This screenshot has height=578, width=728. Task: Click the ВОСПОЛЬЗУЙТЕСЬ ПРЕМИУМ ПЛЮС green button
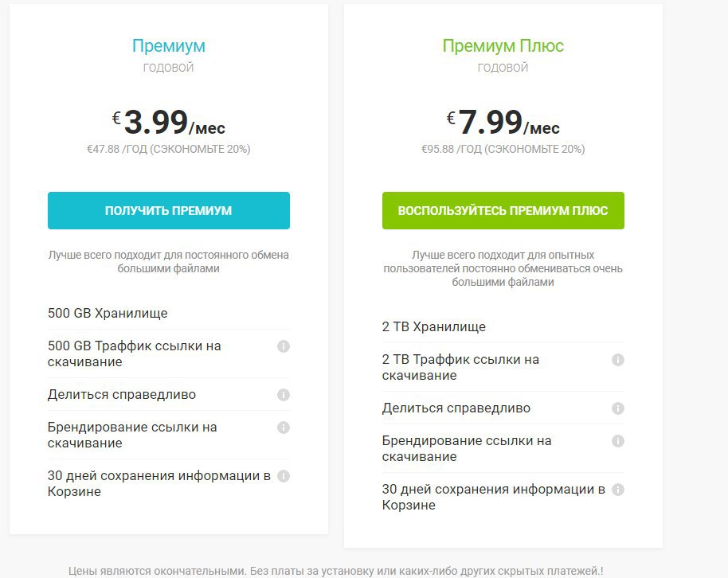tap(503, 210)
